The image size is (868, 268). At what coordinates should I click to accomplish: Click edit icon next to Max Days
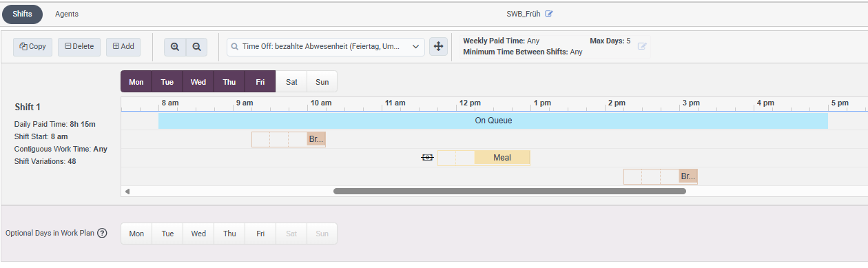pyautogui.click(x=642, y=46)
